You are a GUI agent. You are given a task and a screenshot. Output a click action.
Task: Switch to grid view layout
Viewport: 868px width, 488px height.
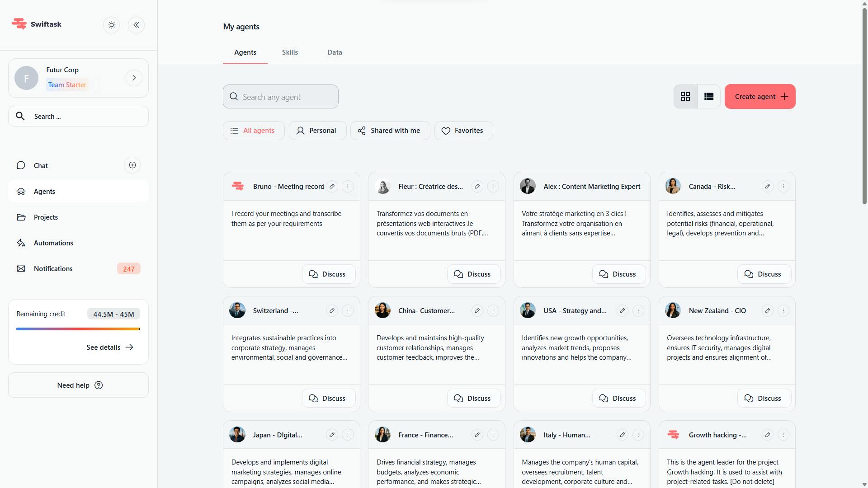[x=685, y=96]
